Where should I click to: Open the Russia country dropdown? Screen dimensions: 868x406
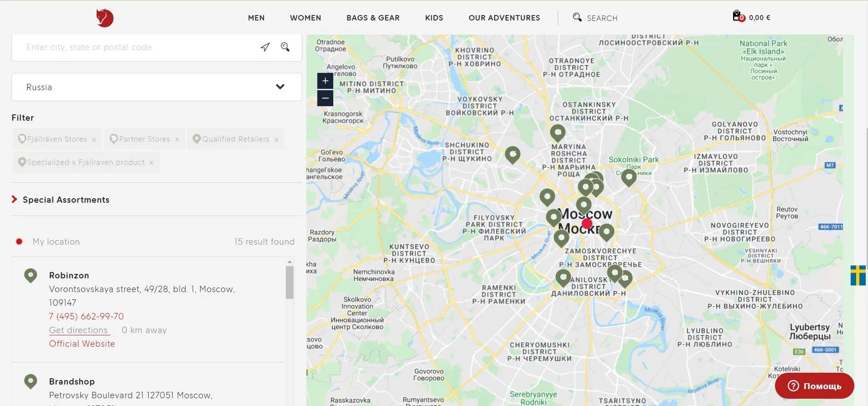click(x=157, y=87)
